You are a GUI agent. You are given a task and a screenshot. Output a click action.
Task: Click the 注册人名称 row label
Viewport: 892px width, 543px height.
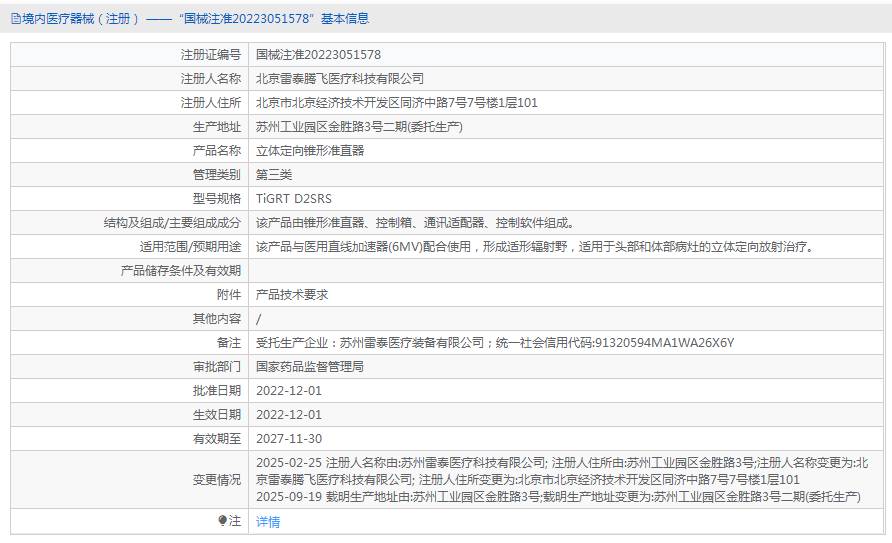(x=210, y=78)
